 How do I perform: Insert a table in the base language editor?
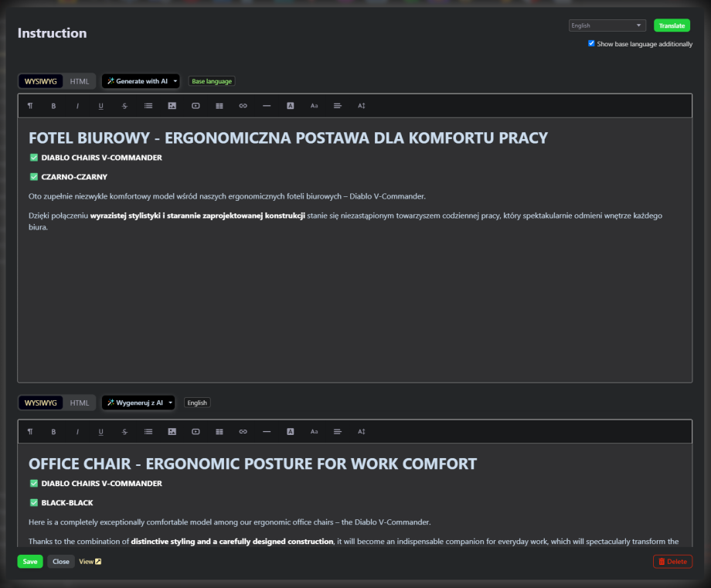[219, 106]
